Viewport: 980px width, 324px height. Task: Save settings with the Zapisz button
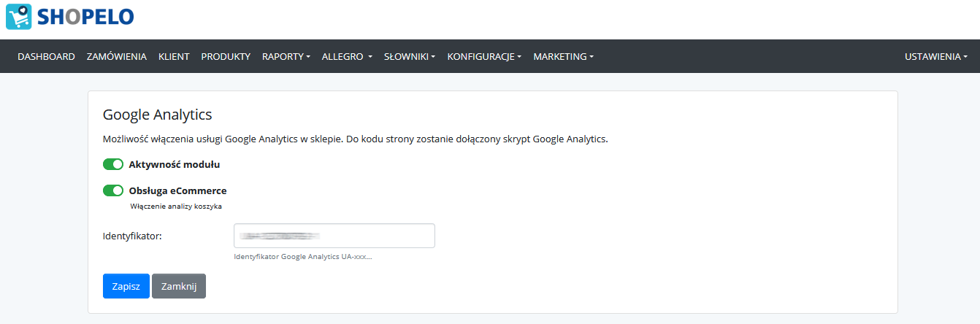pyautogui.click(x=126, y=286)
